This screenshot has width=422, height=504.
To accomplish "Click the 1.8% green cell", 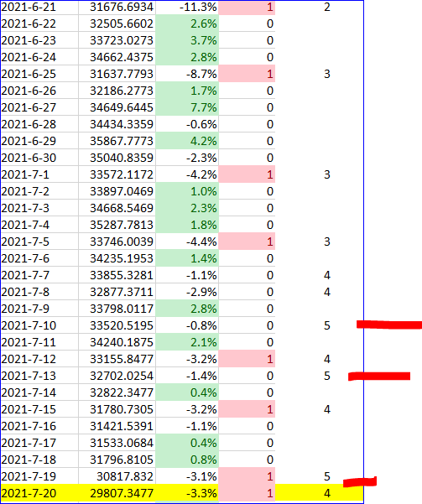I will click(x=187, y=225).
